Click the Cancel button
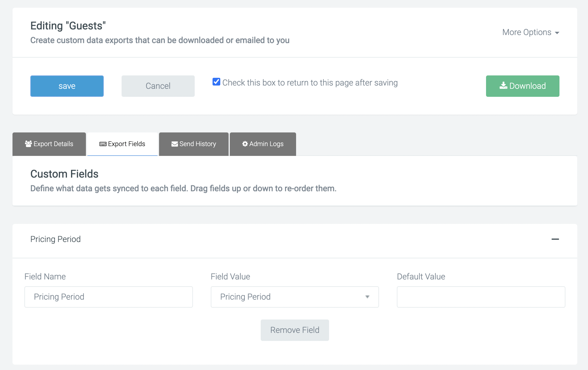The width and height of the screenshot is (588, 370). click(158, 86)
